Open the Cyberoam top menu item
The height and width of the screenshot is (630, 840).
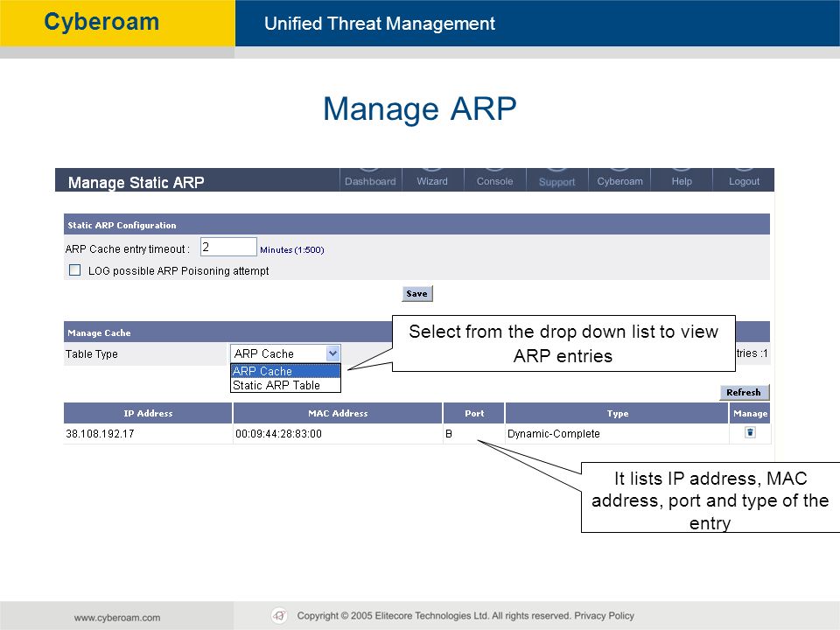tap(619, 181)
